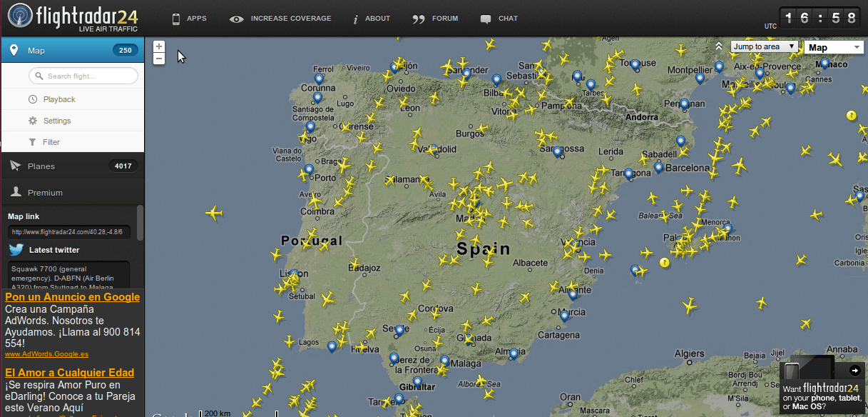This screenshot has height=417, width=868.
Task: Zoom out the map with minus button
Action: point(159,59)
